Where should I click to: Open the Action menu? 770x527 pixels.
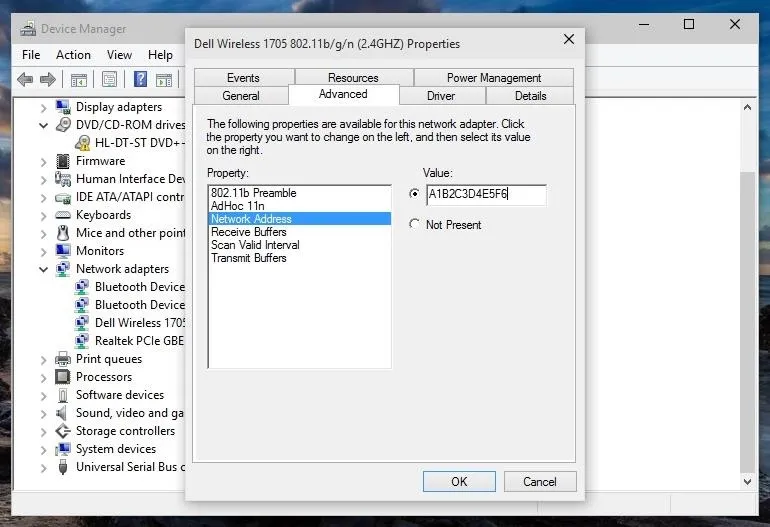(73, 55)
